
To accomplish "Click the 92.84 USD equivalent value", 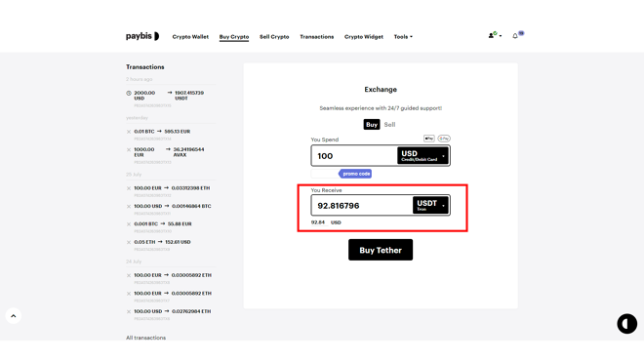I will pos(326,222).
